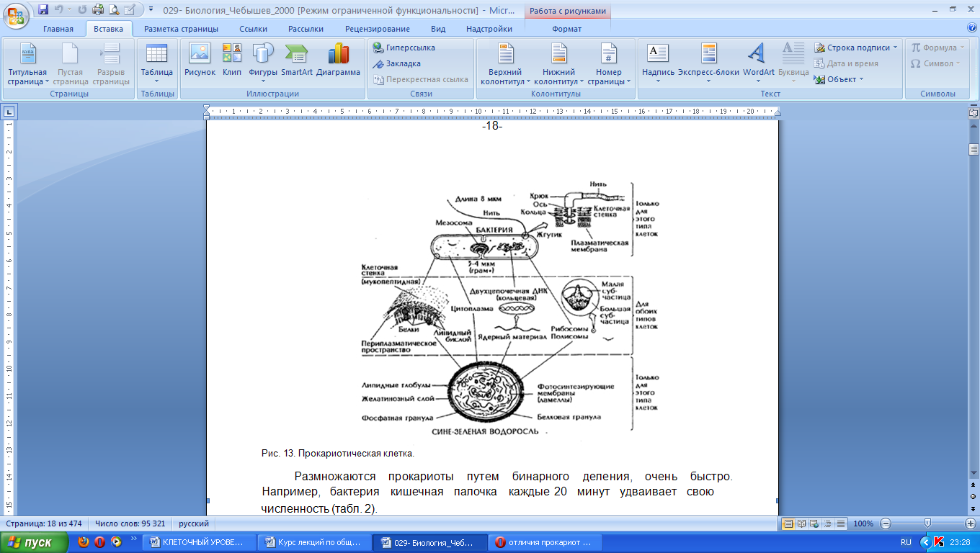
Task: Expand the Таблица insert menu
Action: pos(156,63)
